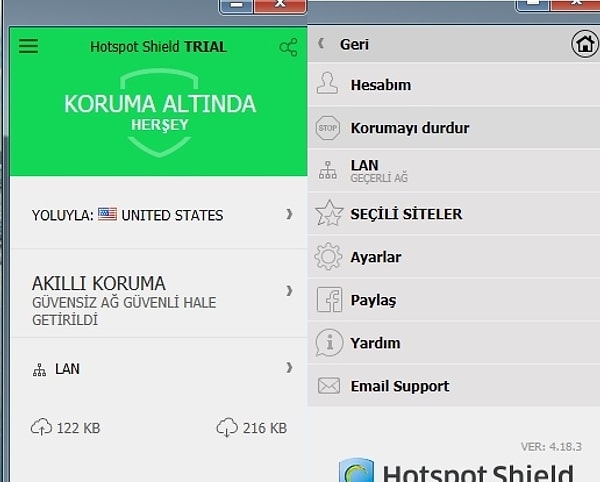Click the KORUMA ALTINDA shield graphic
This screenshot has height=482, width=600.
coord(160,112)
